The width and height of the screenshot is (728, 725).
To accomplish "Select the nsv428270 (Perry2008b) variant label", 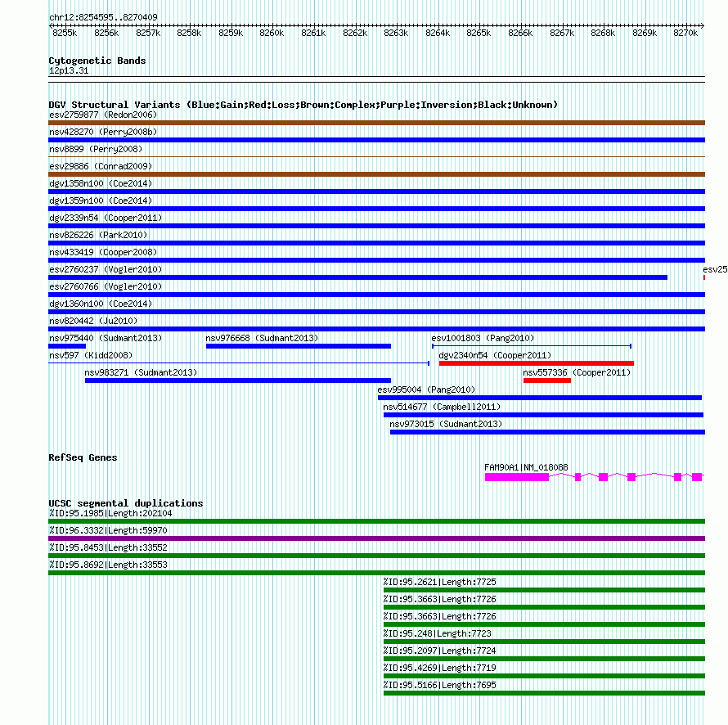I will (103, 132).
